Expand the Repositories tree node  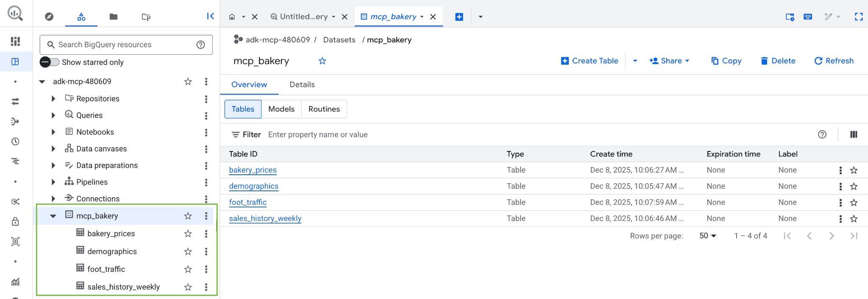(x=53, y=98)
